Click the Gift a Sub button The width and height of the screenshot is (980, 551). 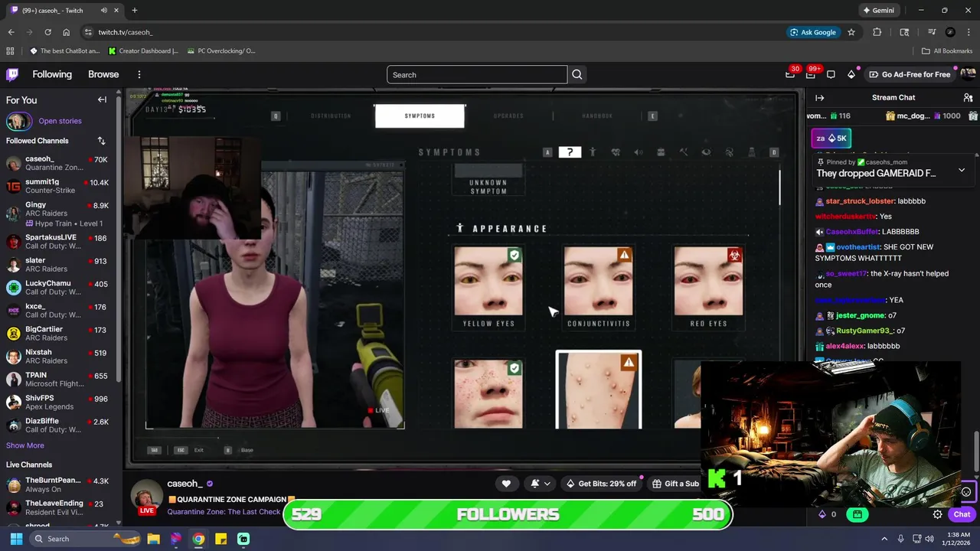click(675, 484)
